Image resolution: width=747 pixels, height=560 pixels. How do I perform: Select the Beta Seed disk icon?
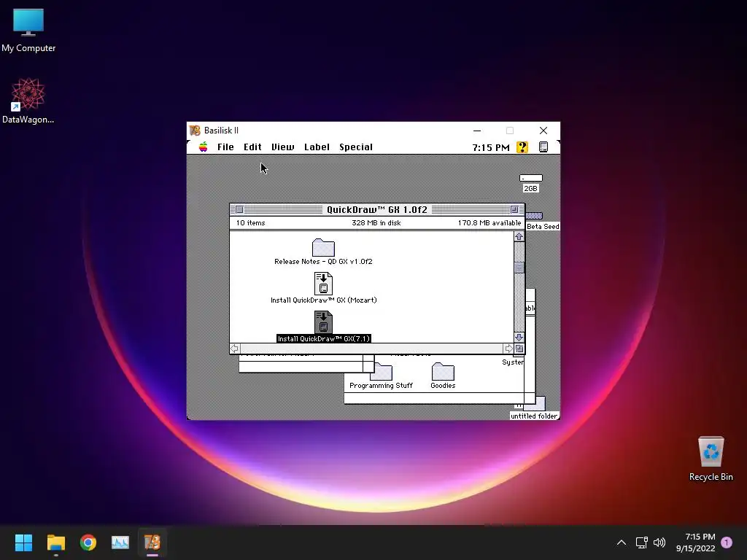click(x=534, y=216)
